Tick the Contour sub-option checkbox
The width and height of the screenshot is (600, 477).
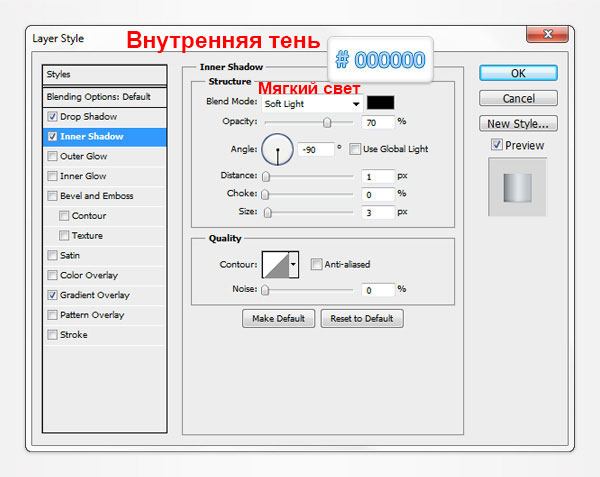coord(64,216)
